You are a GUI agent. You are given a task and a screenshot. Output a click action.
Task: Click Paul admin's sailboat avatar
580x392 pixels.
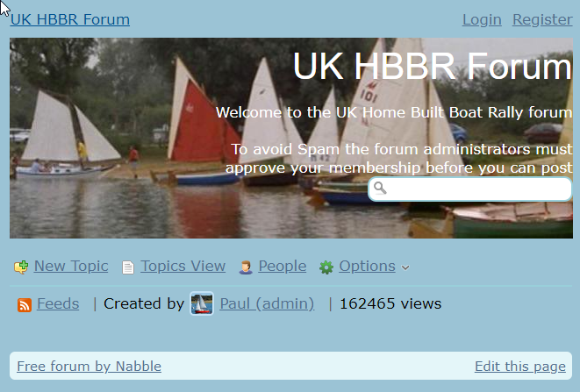click(202, 303)
